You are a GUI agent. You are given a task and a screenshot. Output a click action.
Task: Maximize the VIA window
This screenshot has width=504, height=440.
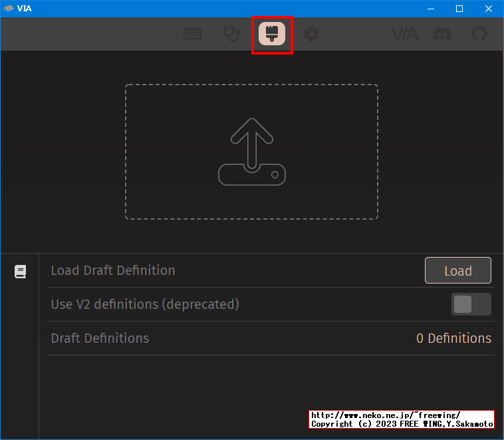tap(459, 9)
